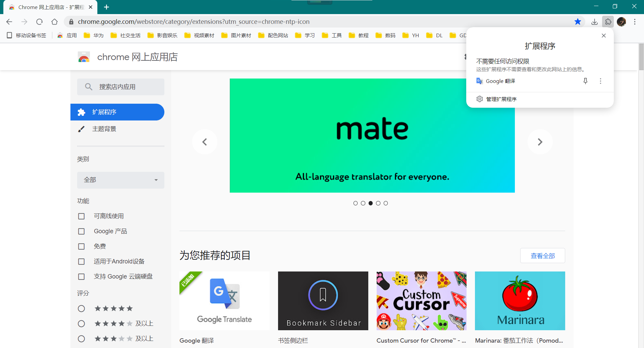Check the 可离线使用 checkbox

(81, 216)
